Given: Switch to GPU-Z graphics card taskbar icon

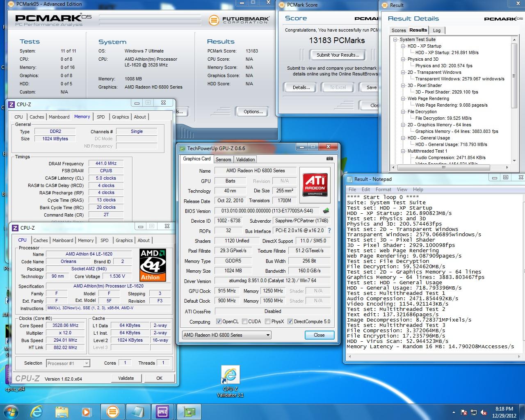Looking at the screenshot, I should tap(189, 411).
